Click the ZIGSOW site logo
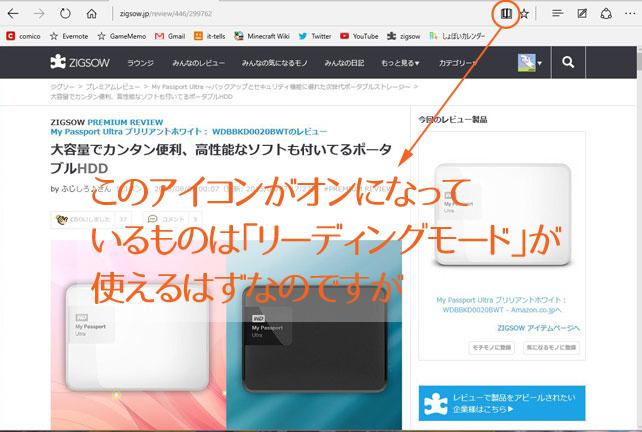This screenshot has height=432, width=642. tap(80, 62)
